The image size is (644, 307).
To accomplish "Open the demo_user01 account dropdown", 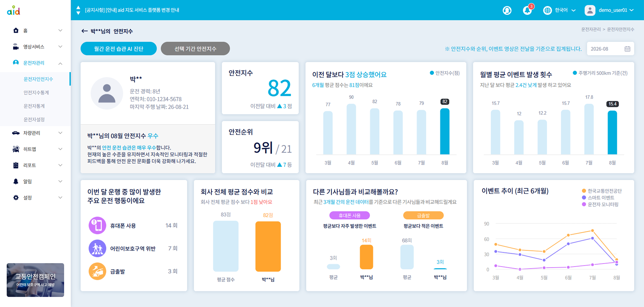I will click(x=616, y=10).
